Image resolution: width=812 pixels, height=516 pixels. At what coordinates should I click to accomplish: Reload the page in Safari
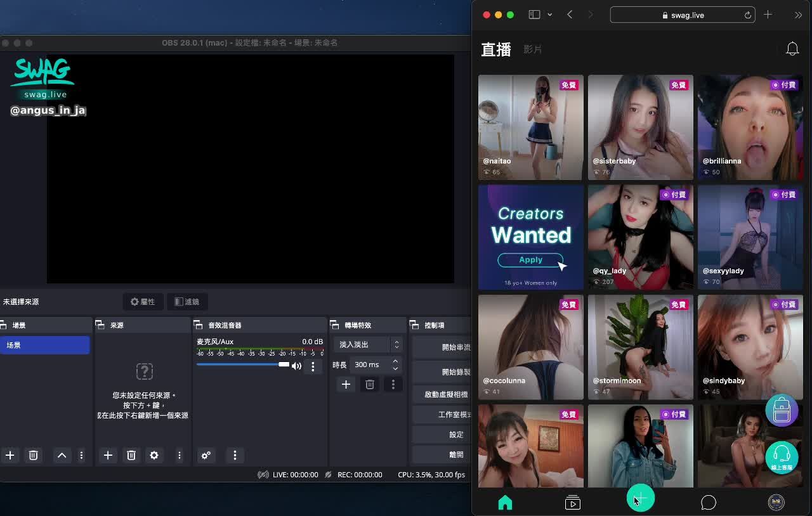coord(748,15)
